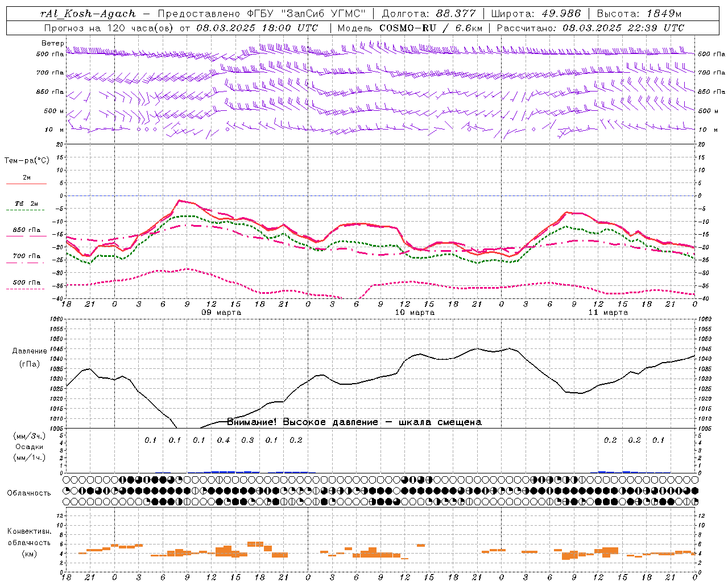This screenshot has width=728, height=582.
Task: Select the 1060 pressure axis value on left
Action: point(56,319)
